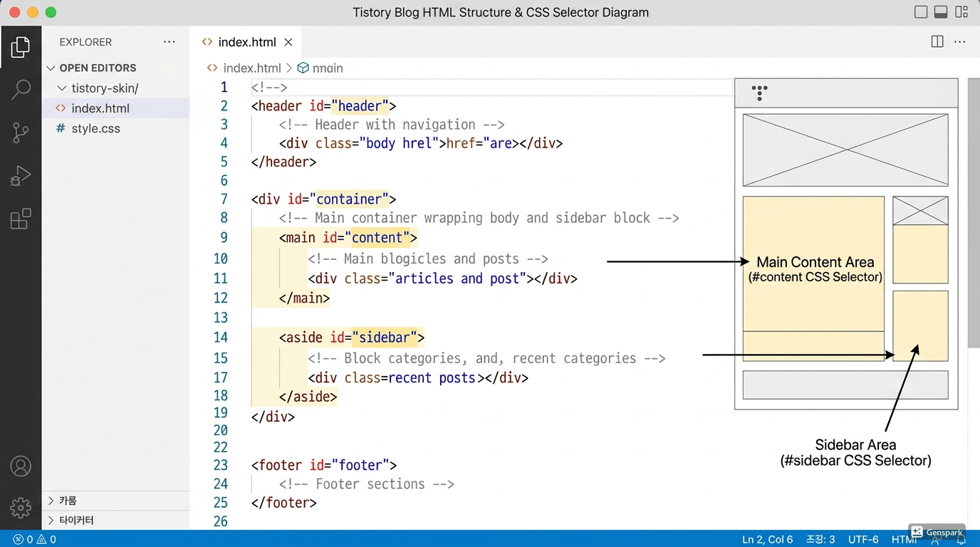Viewport: 980px width, 547px height.
Task: Open editor more actions ellipsis
Action: 960,42
